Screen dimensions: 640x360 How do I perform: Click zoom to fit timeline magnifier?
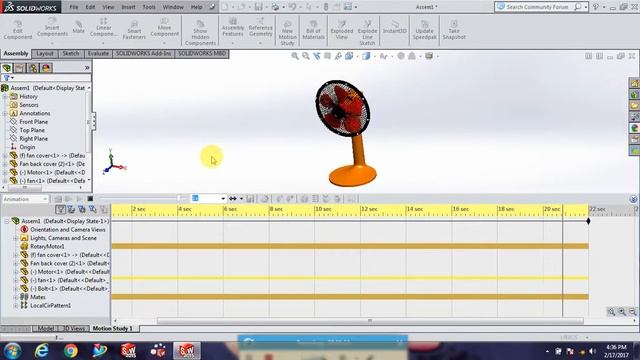tap(611, 312)
